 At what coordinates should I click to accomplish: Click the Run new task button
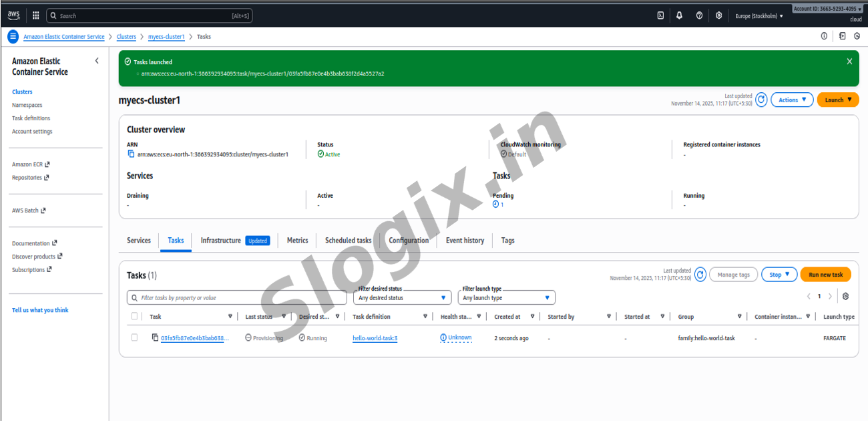pyautogui.click(x=825, y=275)
